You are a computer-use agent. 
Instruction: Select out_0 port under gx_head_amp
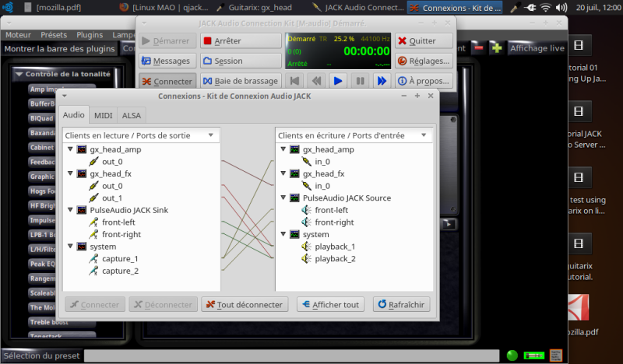(x=112, y=162)
